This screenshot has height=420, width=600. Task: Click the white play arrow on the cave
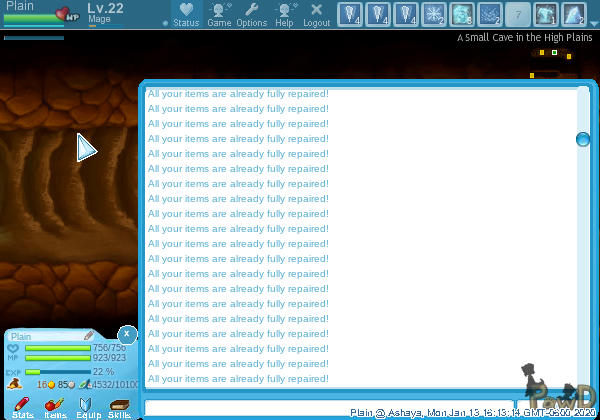point(86,148)
